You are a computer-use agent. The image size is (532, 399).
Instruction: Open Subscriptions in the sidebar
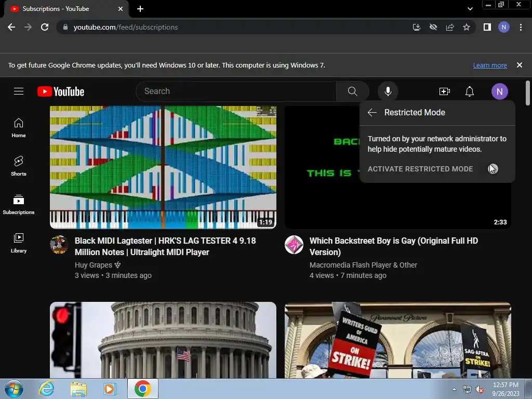click(19, 205)
